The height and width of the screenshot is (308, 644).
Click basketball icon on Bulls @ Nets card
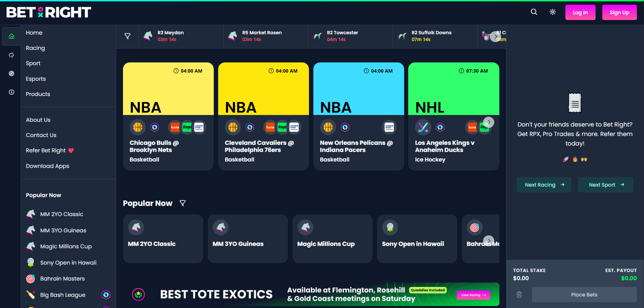138,127
